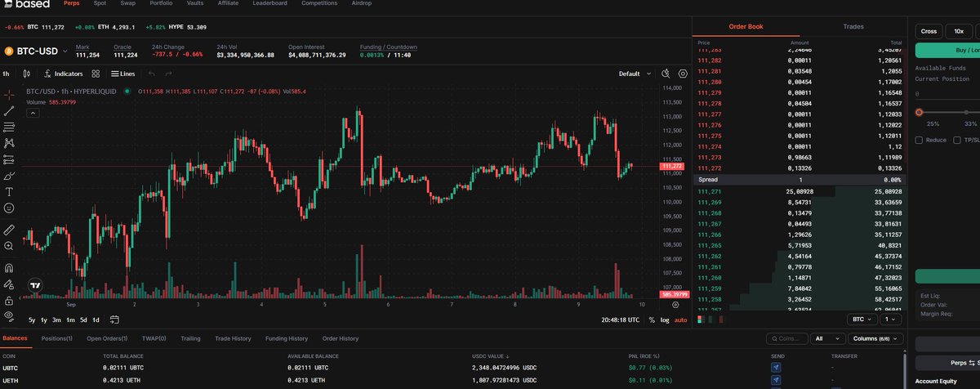The width and height of the screenshot is (980, 389).
Task: Focus the Coins search field
Action: [787, 338]
